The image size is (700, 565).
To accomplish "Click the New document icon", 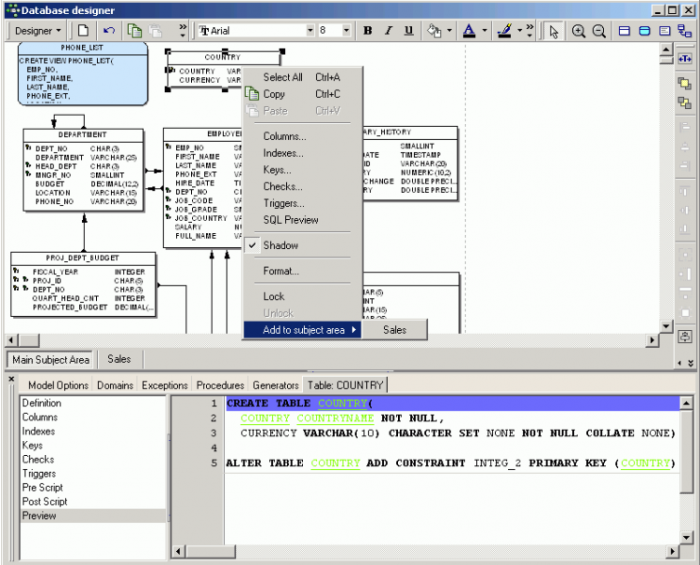I will (83, 31).
